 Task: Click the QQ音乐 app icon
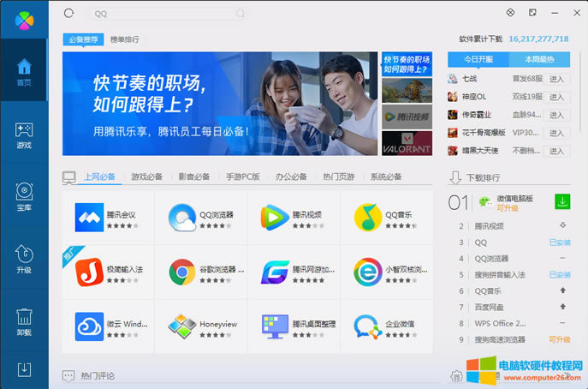coord(367,218)
